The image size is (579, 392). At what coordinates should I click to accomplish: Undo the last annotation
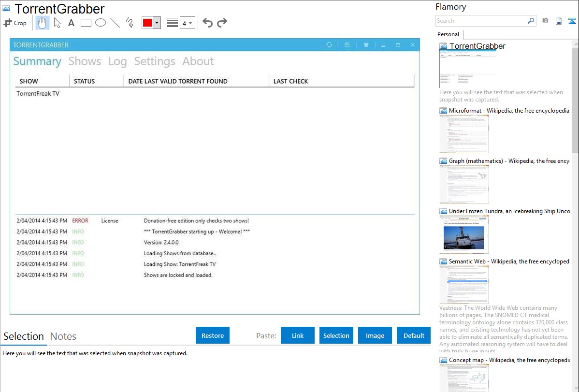coord(207,23)
